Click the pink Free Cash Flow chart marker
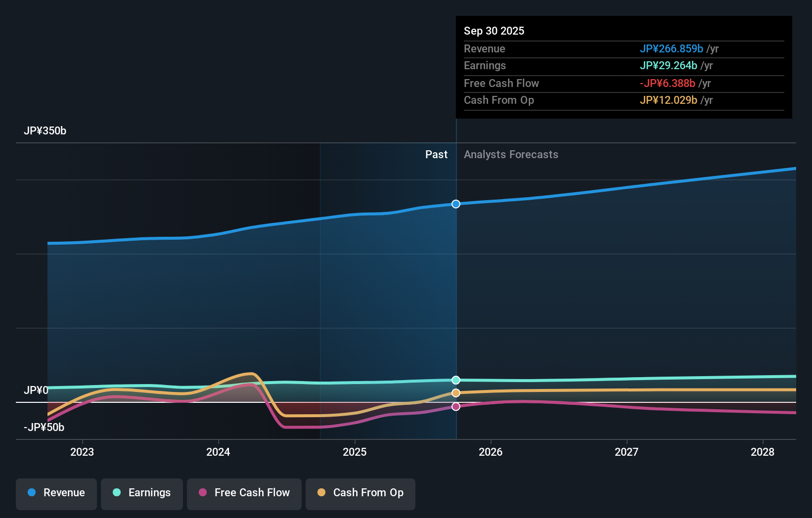812x518 pixels. pyautogui.click(x=455, y=406)
